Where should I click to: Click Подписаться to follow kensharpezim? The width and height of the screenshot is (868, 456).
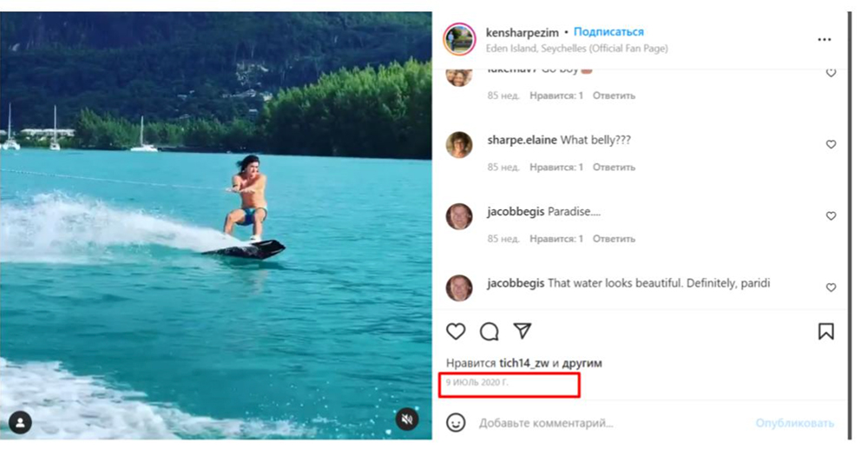click(x=608, y=31)
